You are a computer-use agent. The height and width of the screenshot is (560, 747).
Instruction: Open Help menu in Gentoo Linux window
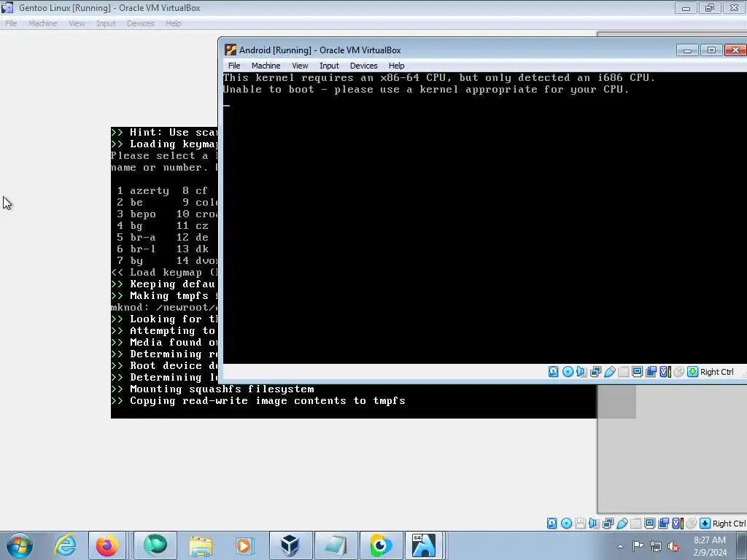[174, 23]
